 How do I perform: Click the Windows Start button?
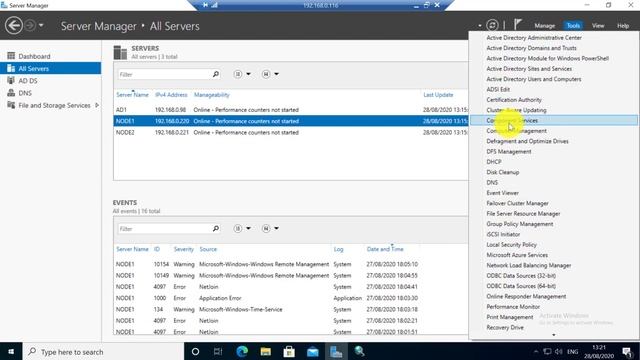(x=11, y=351)
